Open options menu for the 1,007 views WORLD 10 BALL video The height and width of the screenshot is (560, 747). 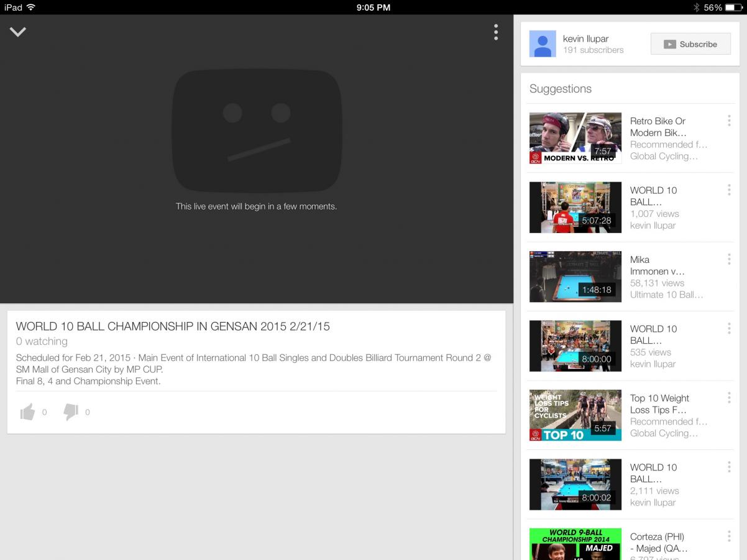click(728, 190)
